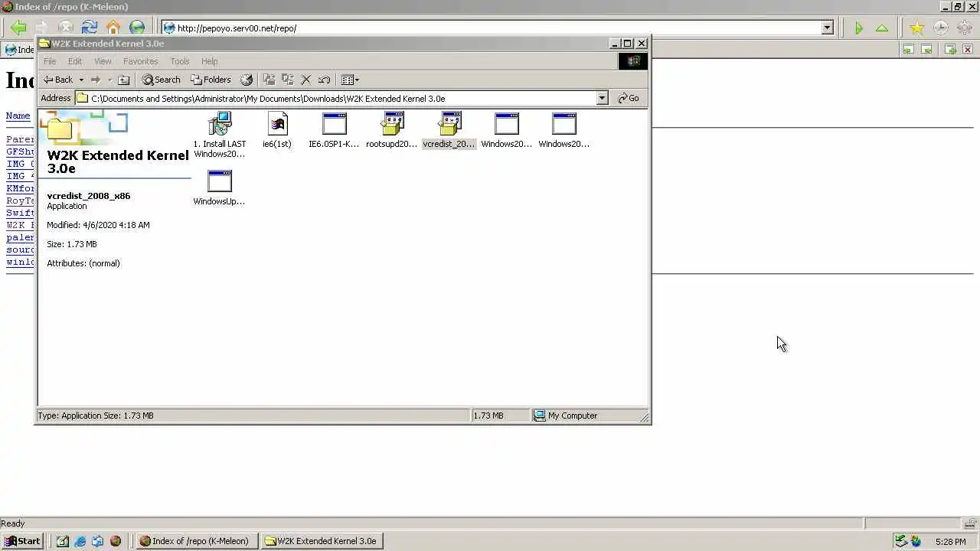
Task: Click Explorer Undo icon
Action: (x=325, y=80)
